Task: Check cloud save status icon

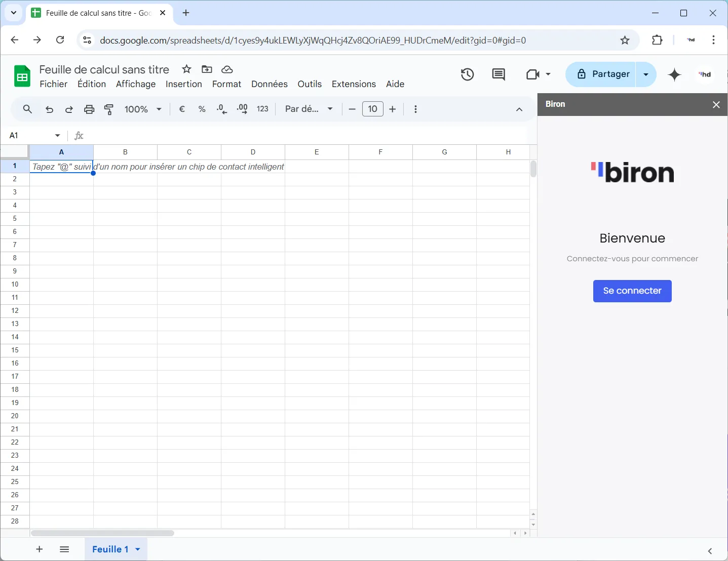Action: click(227, 69)
